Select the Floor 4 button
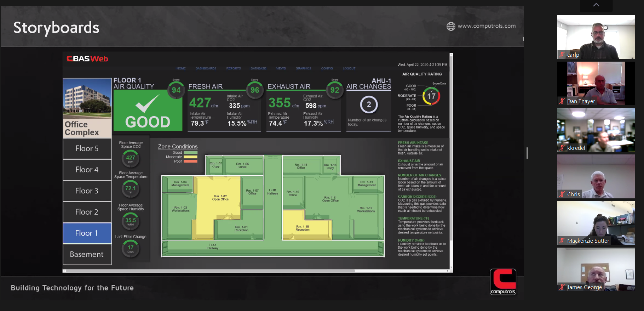 [87, 170]
